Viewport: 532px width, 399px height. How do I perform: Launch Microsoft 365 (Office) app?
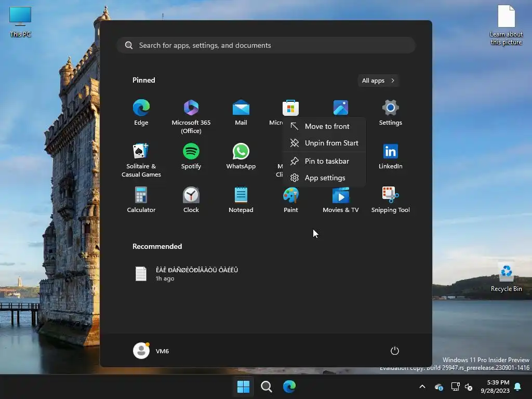coord(191,116)
